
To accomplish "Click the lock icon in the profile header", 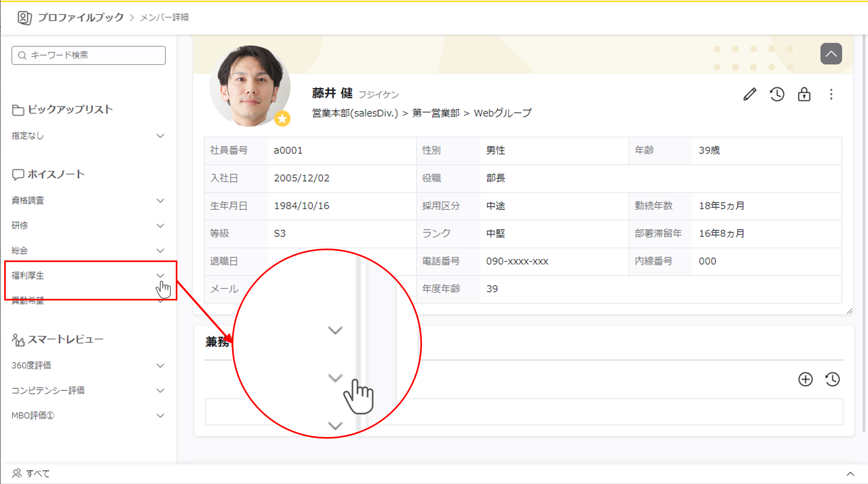I will pos(804,94).
